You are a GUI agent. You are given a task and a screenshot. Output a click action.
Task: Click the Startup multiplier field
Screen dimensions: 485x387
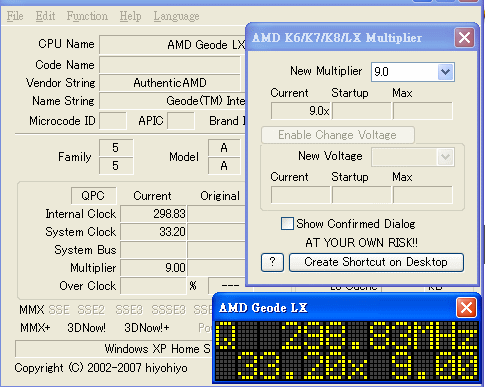click(362, 111)
